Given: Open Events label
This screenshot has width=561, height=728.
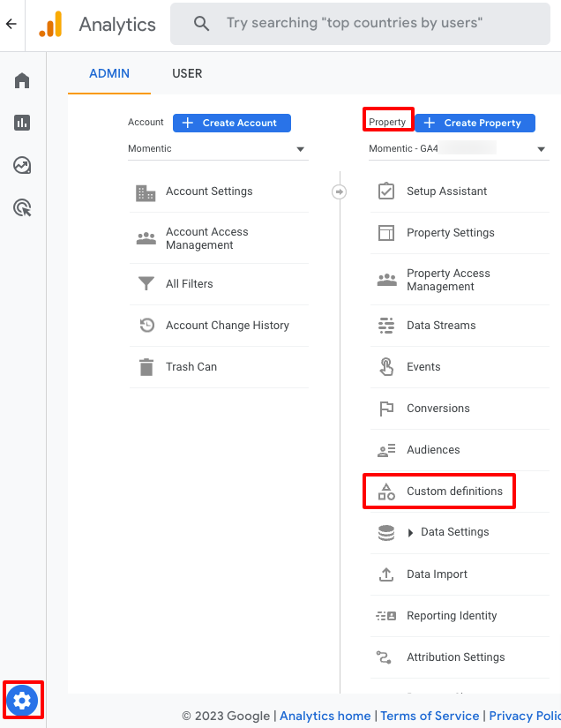Looking at the screenshot, I should pos(423,367).
